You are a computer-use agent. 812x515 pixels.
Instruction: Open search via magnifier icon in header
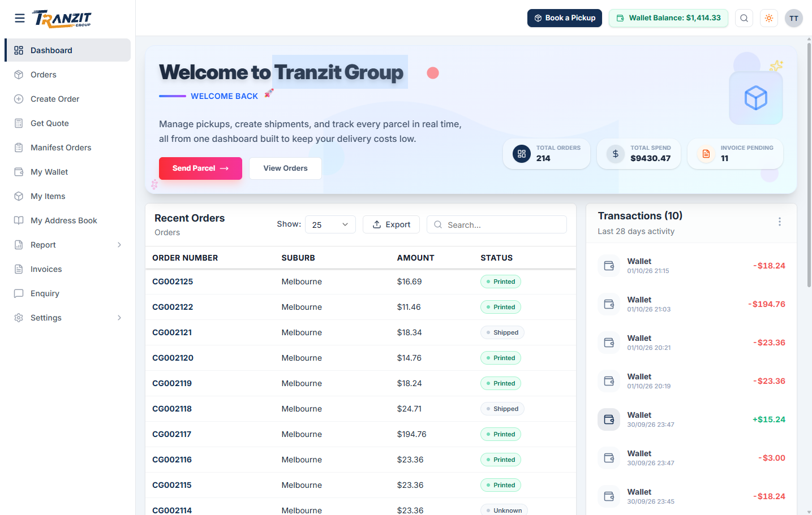pos(744,18)
